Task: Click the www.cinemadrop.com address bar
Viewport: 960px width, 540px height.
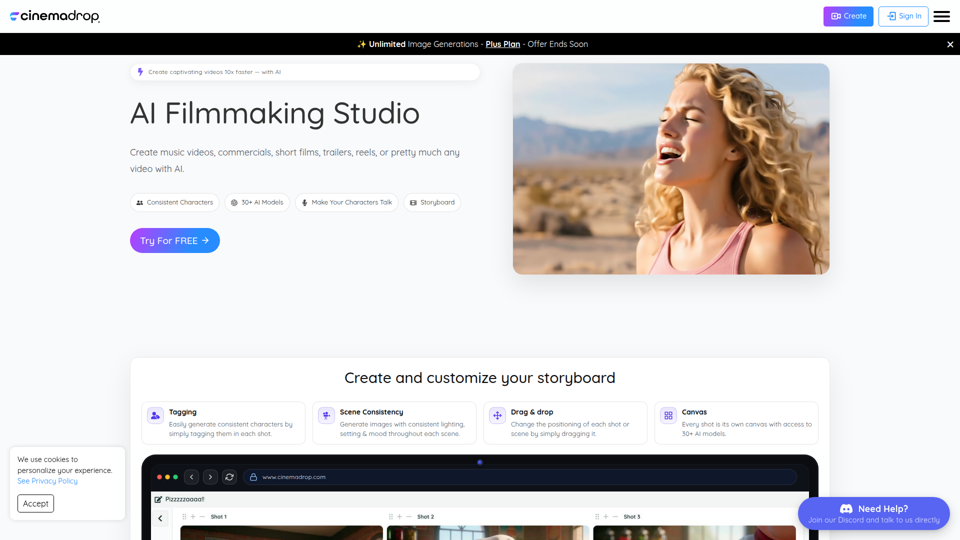Action: 520,477
